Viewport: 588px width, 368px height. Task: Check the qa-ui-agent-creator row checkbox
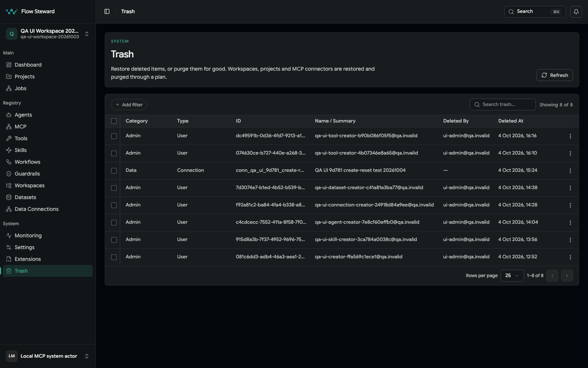click(114, 223)
